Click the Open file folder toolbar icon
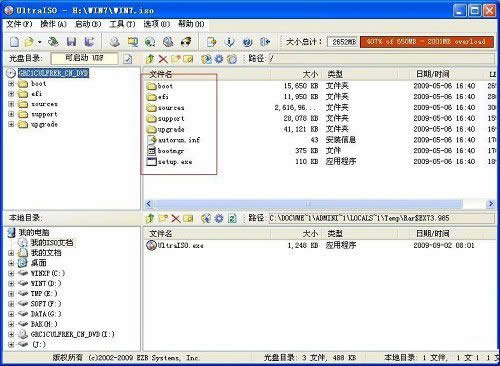Screen dimensions: 500x366 click(x=29, y=42)
